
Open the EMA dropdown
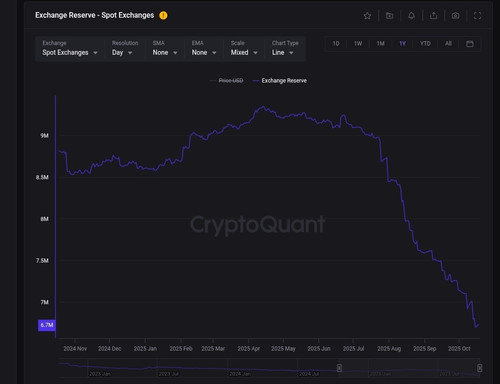point(204,49)
